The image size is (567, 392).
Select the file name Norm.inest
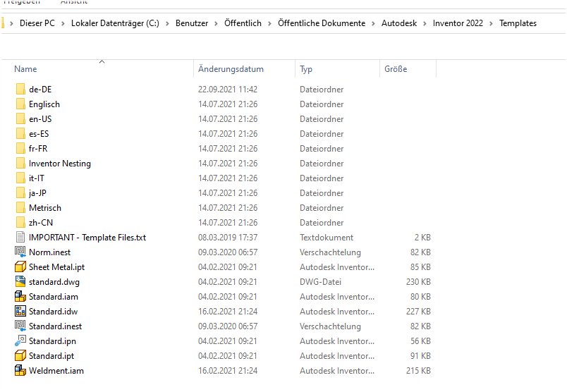click(49, 252)
